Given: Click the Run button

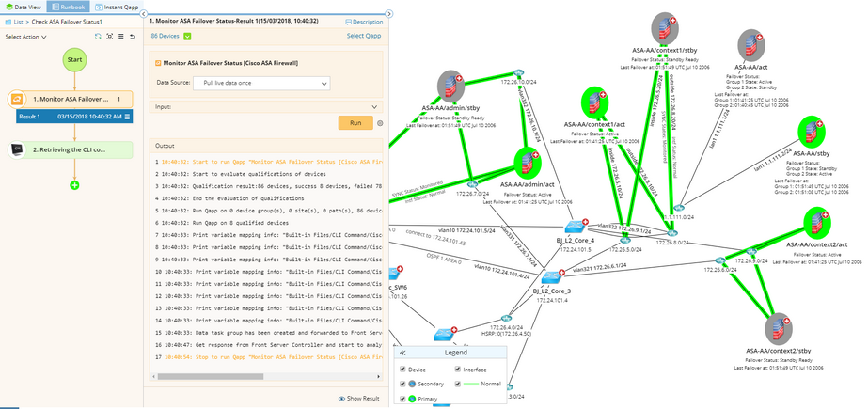Looking at the screenshot, I should (x=355, y=123).
